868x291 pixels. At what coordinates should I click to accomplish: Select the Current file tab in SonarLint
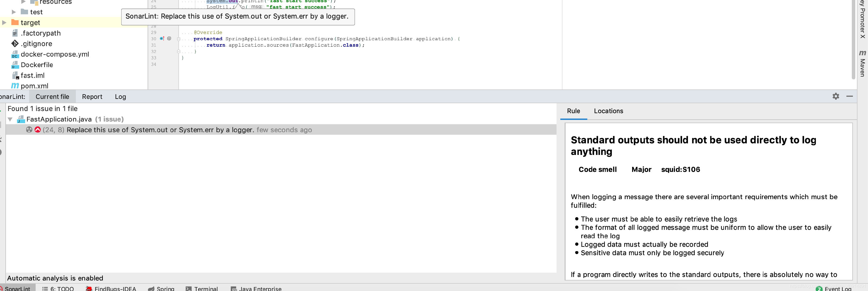[52, 97]
